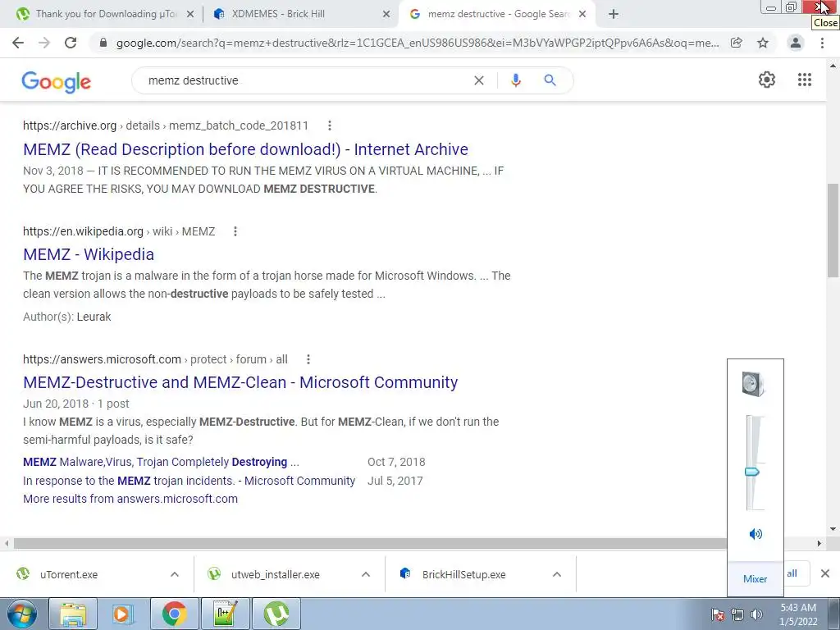840x630 pixels.
Task: View site security lock info
Action: point(103,43)
